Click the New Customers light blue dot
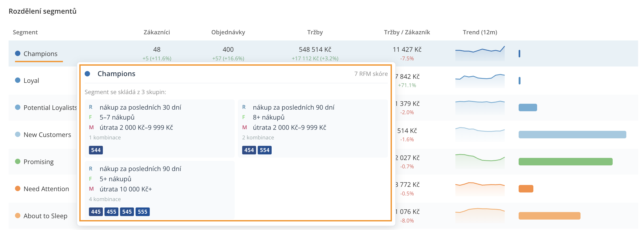Image resolution: width=644 pixels, height=230 pixels. 18,134
